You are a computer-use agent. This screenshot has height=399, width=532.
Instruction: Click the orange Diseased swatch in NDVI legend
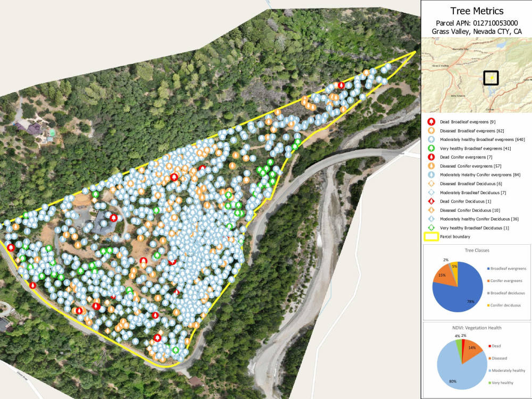(489, 358)
